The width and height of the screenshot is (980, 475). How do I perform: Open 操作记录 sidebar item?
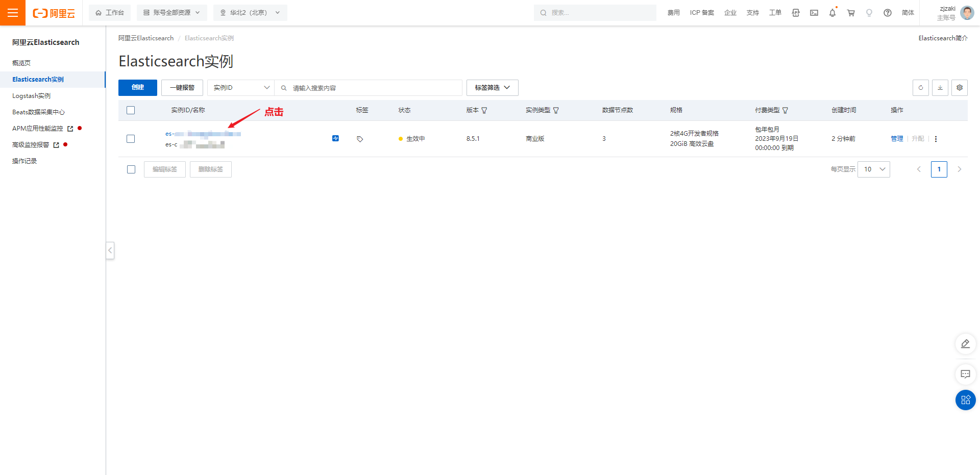pos(24,161)
